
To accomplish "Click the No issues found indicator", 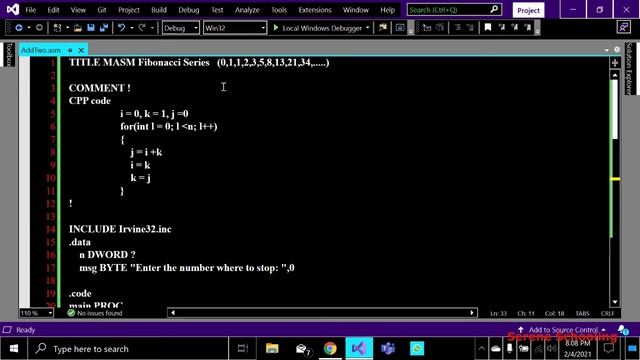I will (95, 313).
